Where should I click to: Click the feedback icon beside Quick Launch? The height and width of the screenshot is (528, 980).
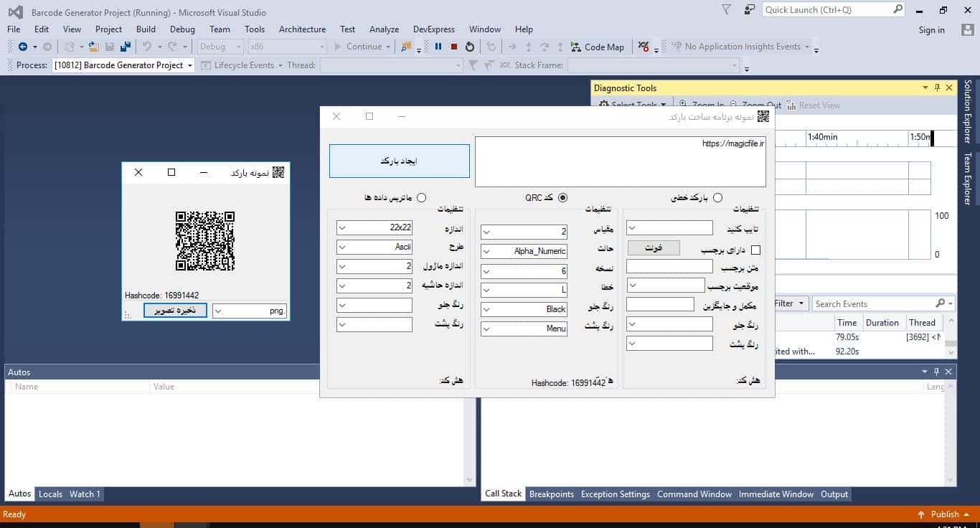tap(750, 9)
